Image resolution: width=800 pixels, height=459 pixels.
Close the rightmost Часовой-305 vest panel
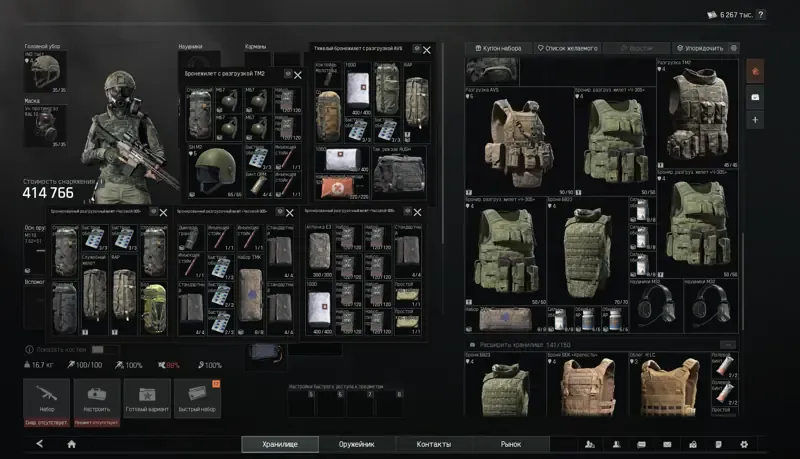point(417,212)
